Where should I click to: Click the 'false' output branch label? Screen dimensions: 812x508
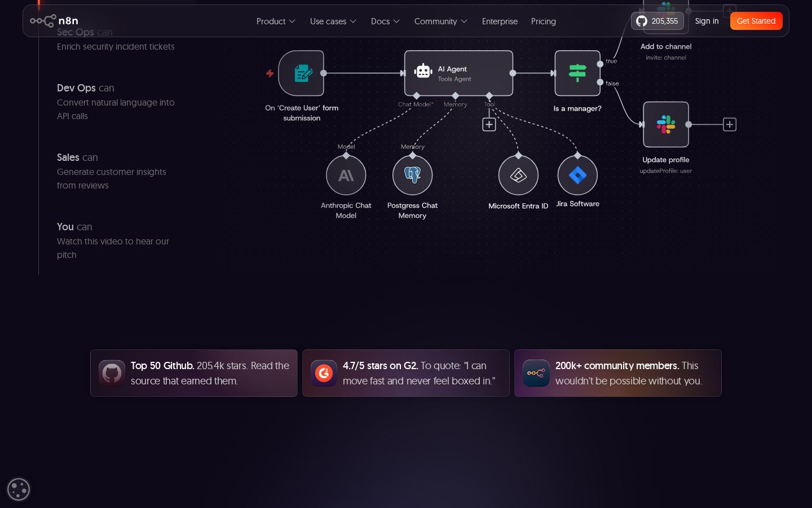[x=612, y=84]
